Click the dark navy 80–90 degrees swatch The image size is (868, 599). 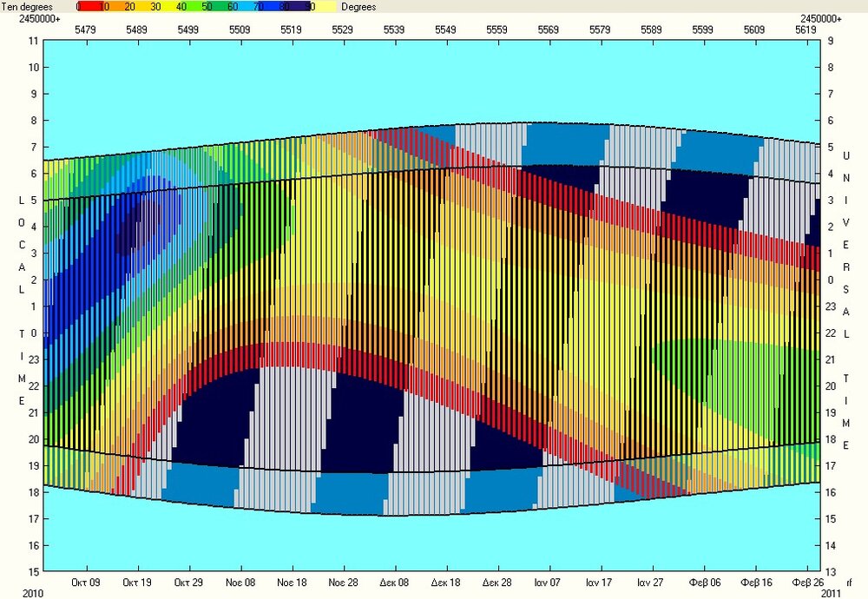tap(295, 6)
